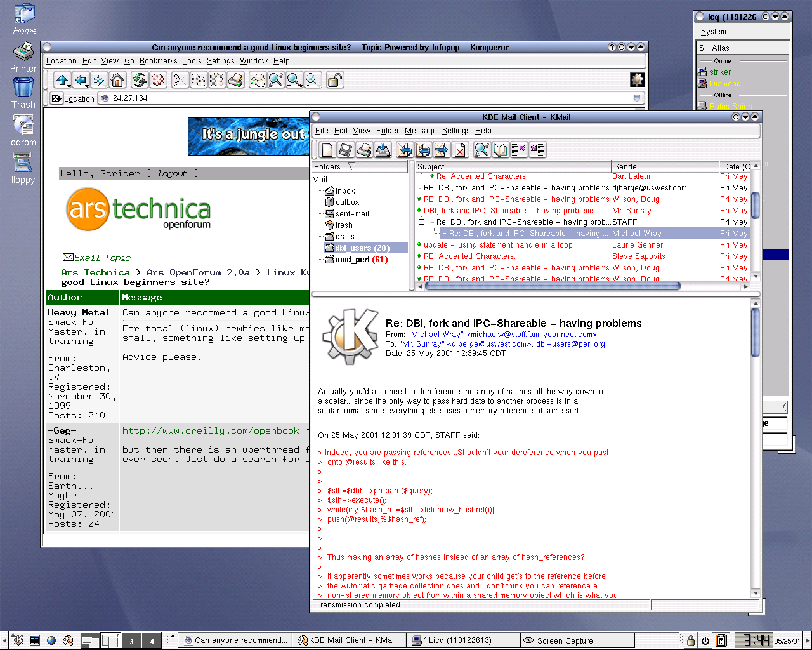Activate Licq taskbar button
The height and width of the screenshot is (650, 812).
coord(464,640)
